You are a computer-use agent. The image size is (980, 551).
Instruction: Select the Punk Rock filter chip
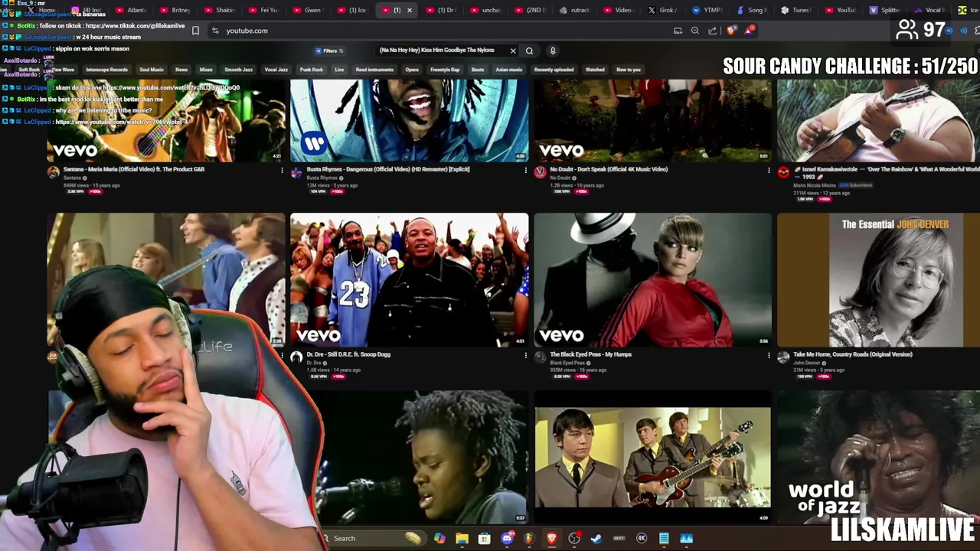click(x=312, y=70)
